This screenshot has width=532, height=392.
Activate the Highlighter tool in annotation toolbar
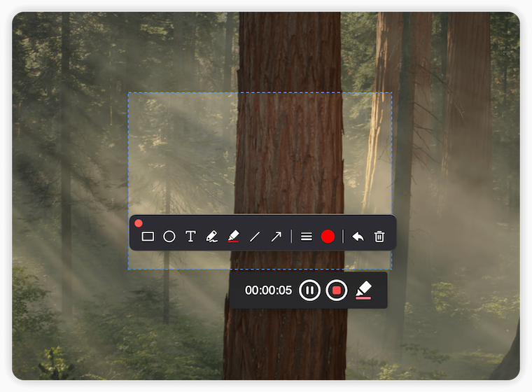click(x=233, y=237)
